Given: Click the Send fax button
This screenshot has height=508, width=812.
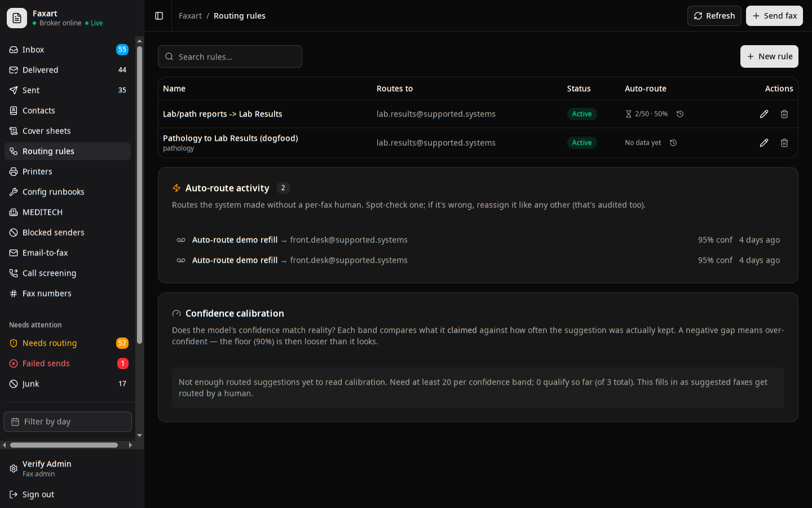Looking at the screenshot, I should click(x=774, y=16).
